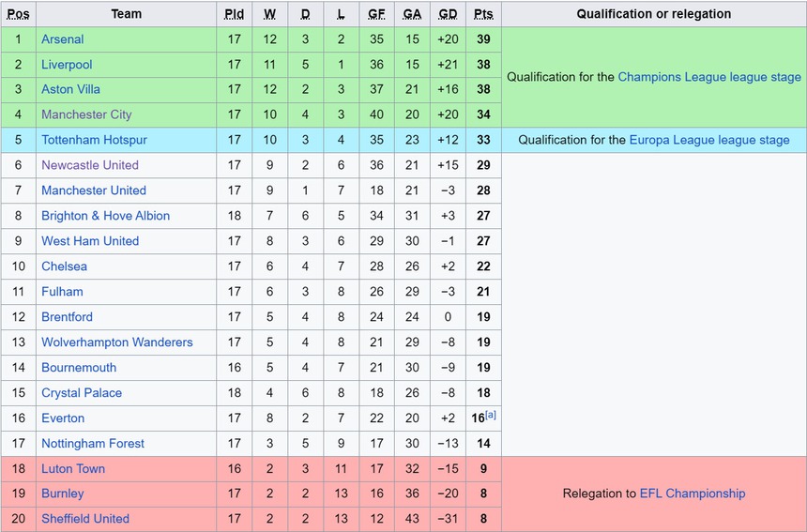Click the West Ham United link
The image size is (807, 532).
89,241
